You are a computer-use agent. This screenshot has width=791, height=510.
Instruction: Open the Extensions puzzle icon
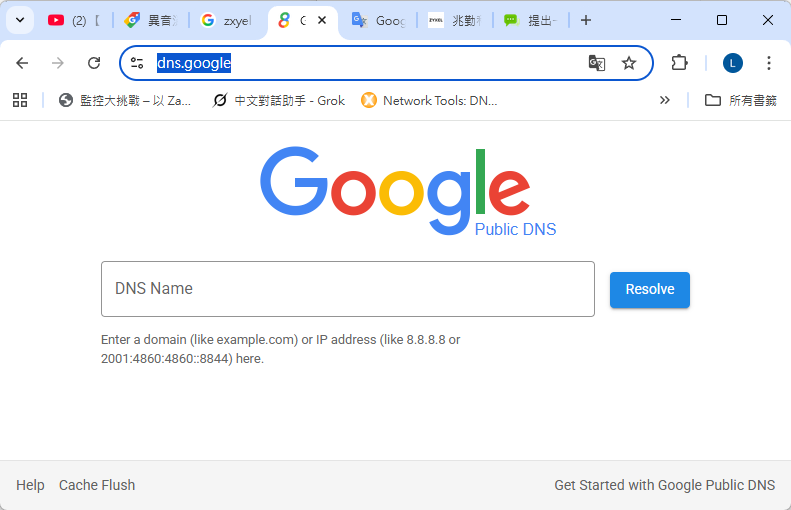(680, 63)
